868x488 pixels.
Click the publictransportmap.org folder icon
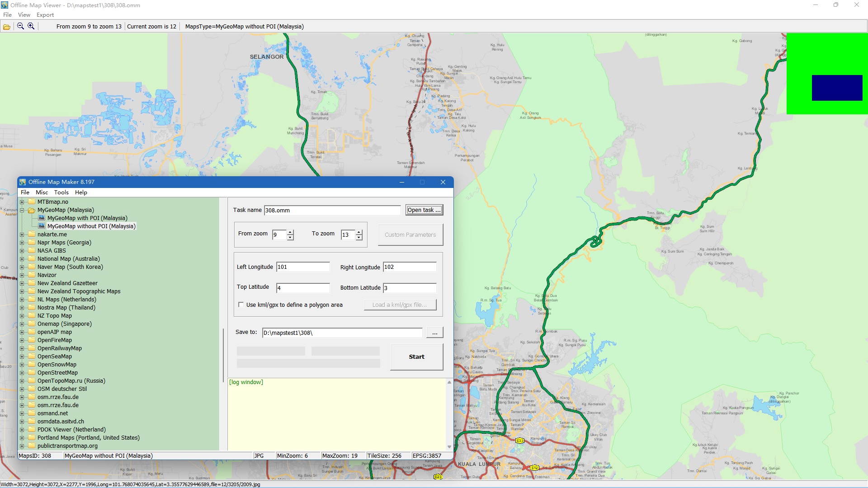pyautogui.click(x=32, y=446)
